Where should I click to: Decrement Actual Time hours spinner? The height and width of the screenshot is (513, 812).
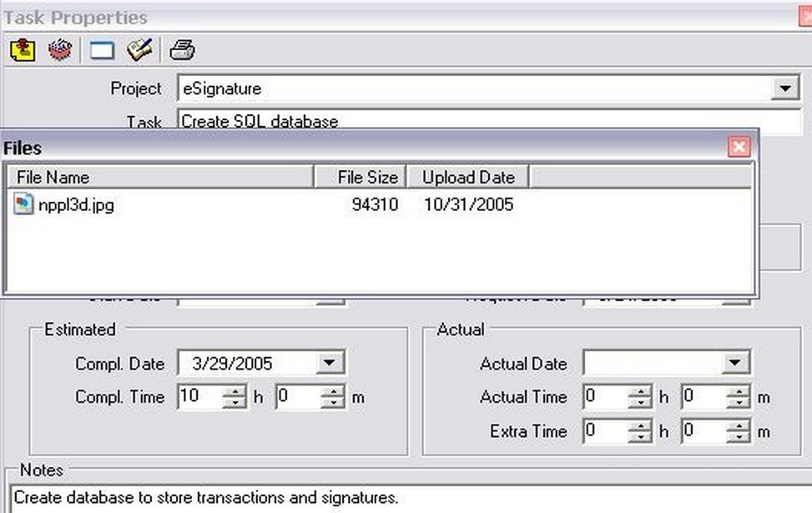(x=641, y=401)
